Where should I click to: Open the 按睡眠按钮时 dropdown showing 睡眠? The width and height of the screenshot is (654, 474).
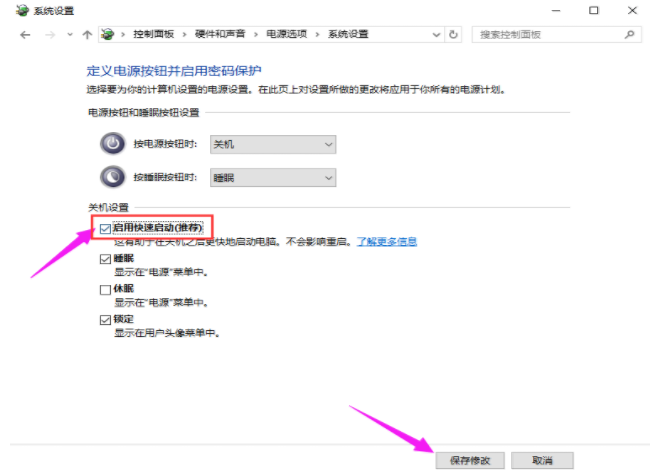coord(272,177)
